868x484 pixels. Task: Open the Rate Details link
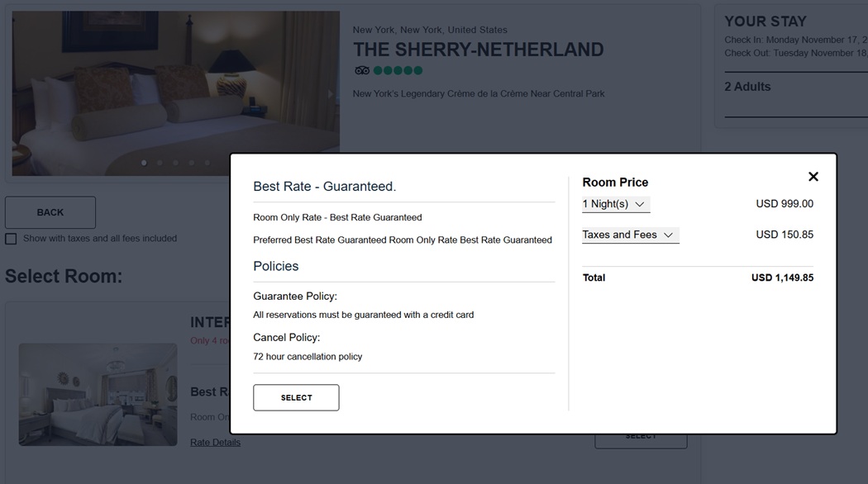(215, 443)
